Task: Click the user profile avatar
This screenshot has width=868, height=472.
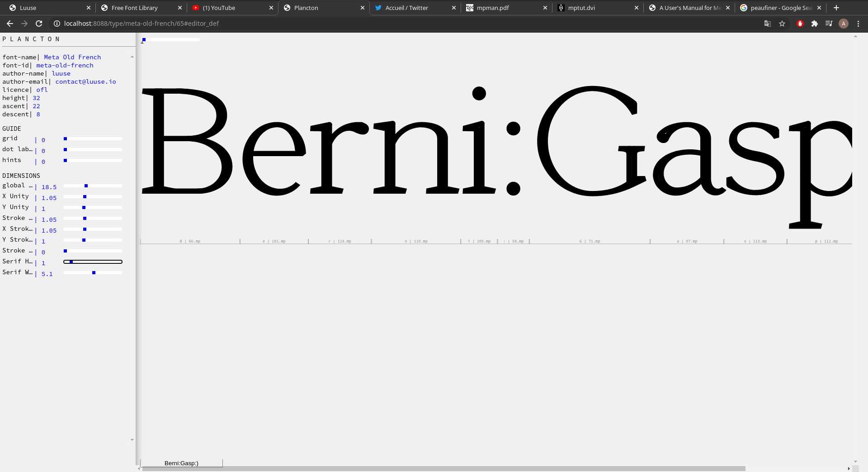Action: coord(843,24)
